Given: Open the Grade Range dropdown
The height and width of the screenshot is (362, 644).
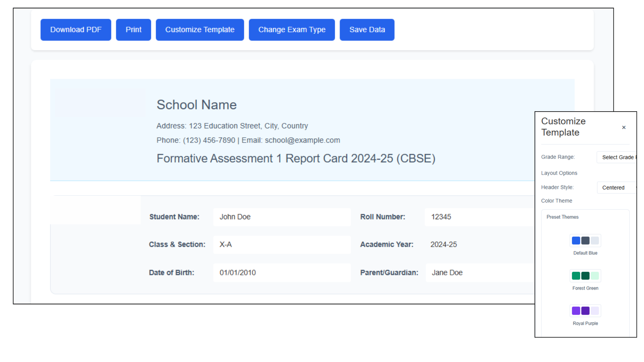Looking at the screenshot, I should click(616, 157).
